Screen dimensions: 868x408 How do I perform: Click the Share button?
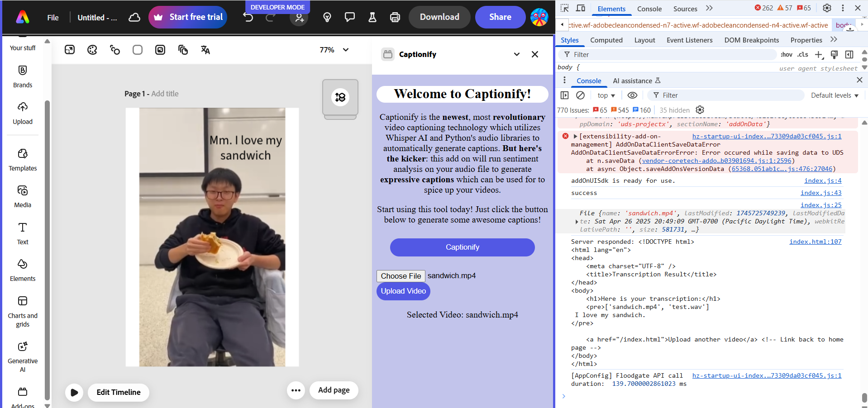(500, 17)
